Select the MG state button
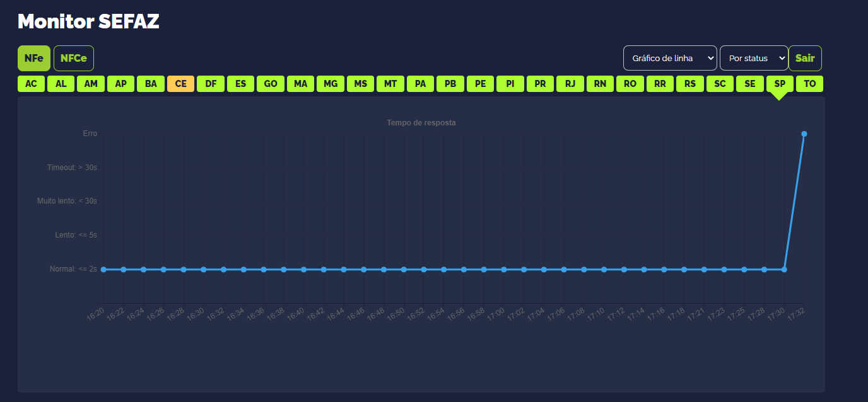 [x=331, y=84]
